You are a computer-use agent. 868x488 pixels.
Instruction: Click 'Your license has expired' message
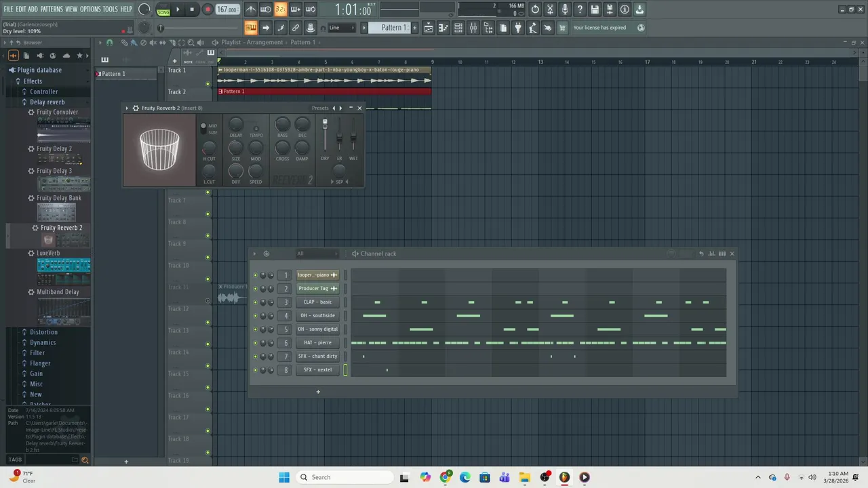coord(599,28)
